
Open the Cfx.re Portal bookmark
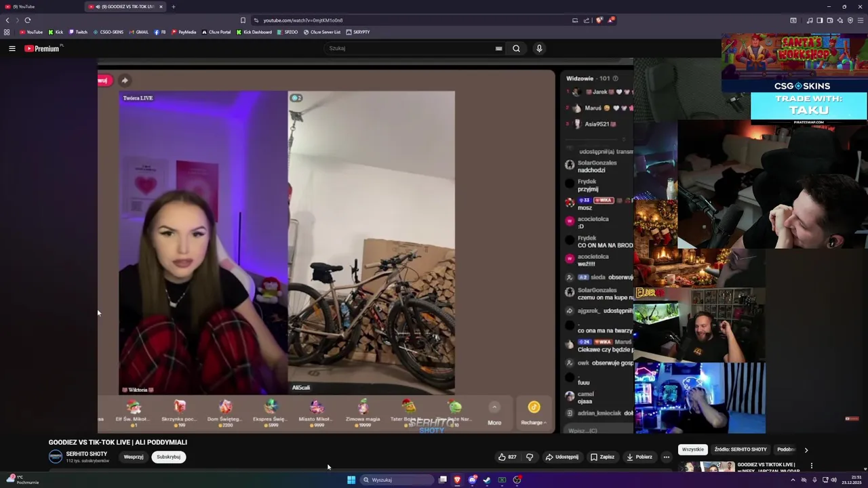click(x=216, y=32)
